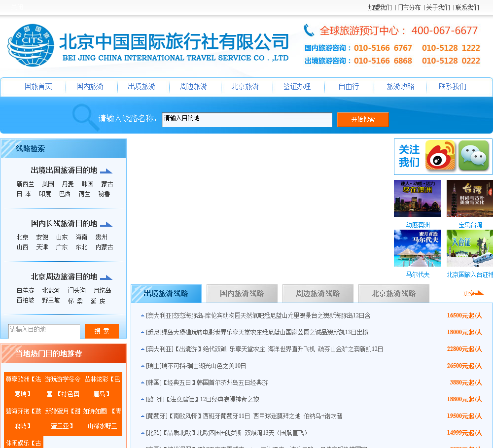Select nearby destination 北戴河
Image resolution: width=493 pixels, height=448 pixels.
click(x=51, y=290)
